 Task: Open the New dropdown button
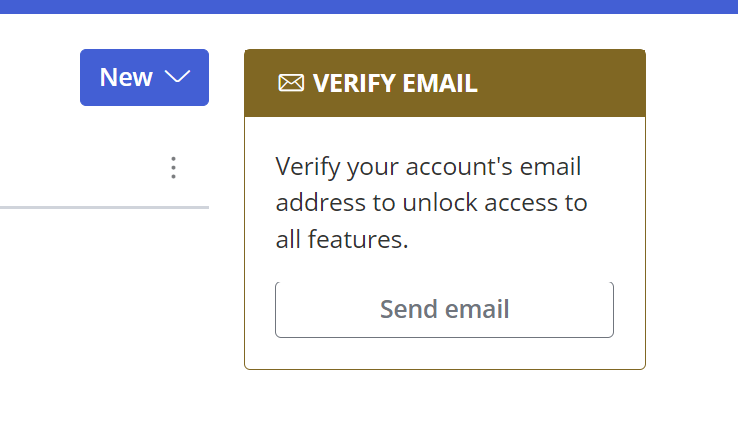tap(144, 78)
